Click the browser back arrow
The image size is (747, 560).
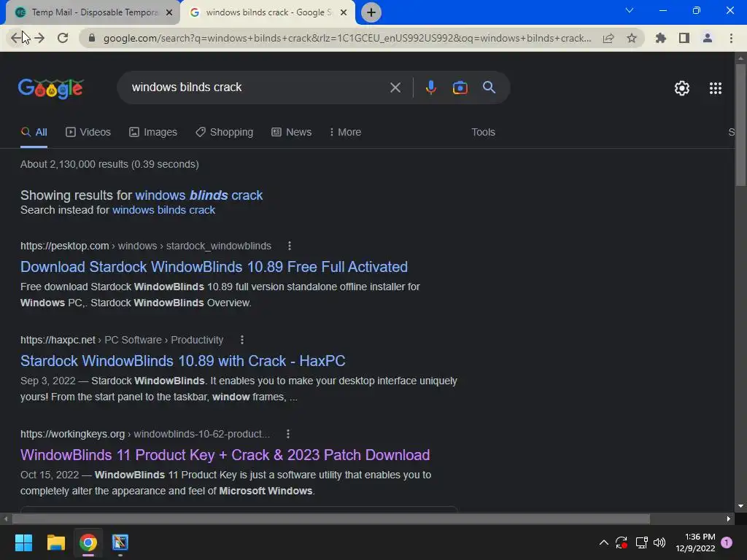[x=16, y=38]
